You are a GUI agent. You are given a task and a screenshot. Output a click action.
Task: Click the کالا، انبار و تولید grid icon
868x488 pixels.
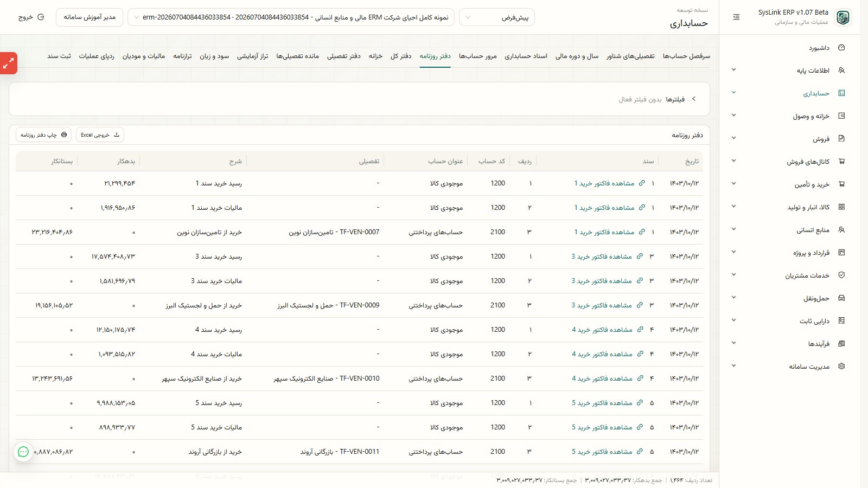[841, 207]
